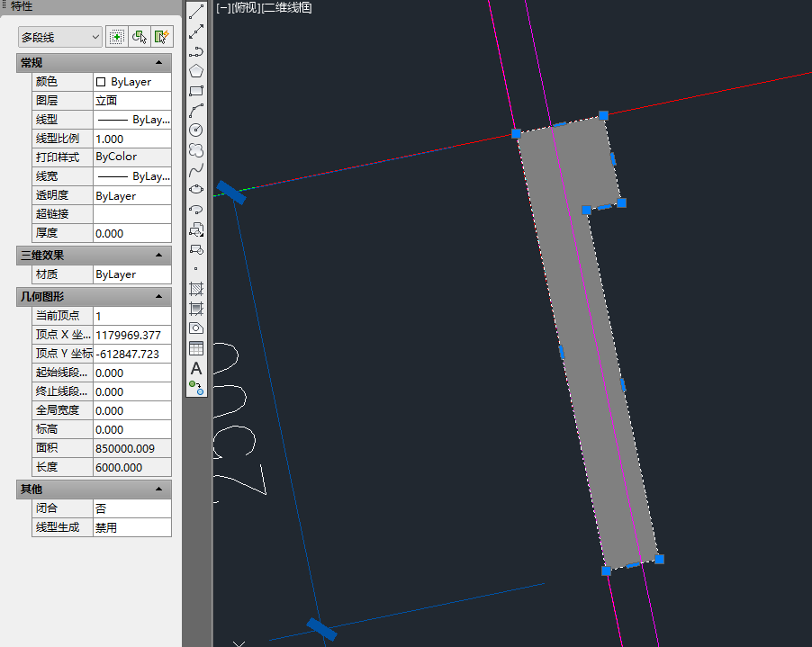The image size is (812, 647).
Task: Select the Ellipse Arc tool
Action: click(x=196, y=210)
